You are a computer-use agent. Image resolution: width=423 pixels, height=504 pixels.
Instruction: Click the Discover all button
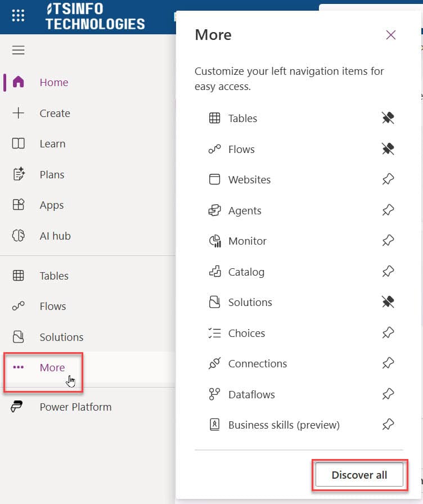(359, 475)
